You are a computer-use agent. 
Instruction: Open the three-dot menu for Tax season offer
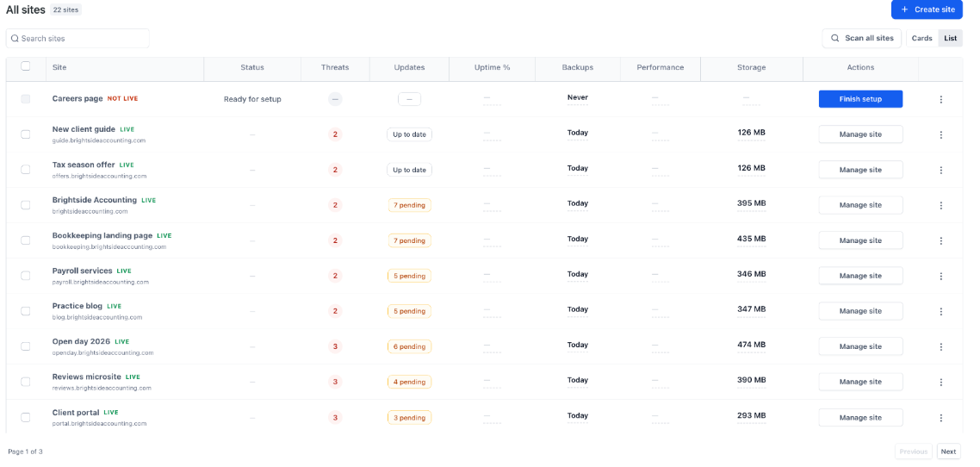click(x=940, y=170)
